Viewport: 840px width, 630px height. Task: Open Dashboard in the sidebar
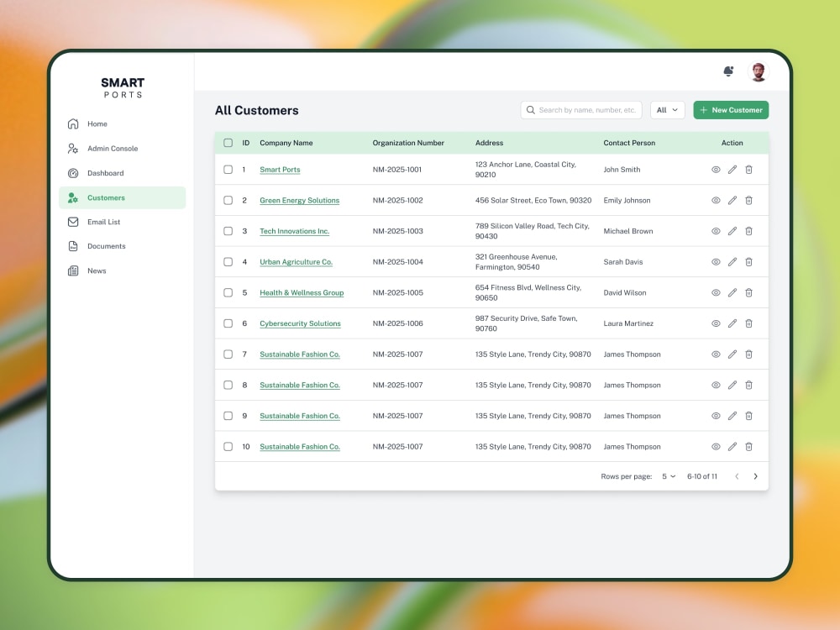click(x=122, y=174)
